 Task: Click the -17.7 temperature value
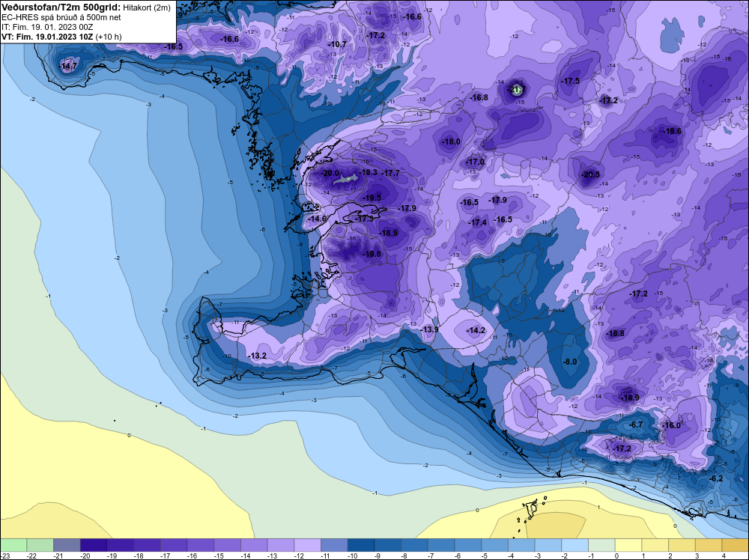coord(391,173)
